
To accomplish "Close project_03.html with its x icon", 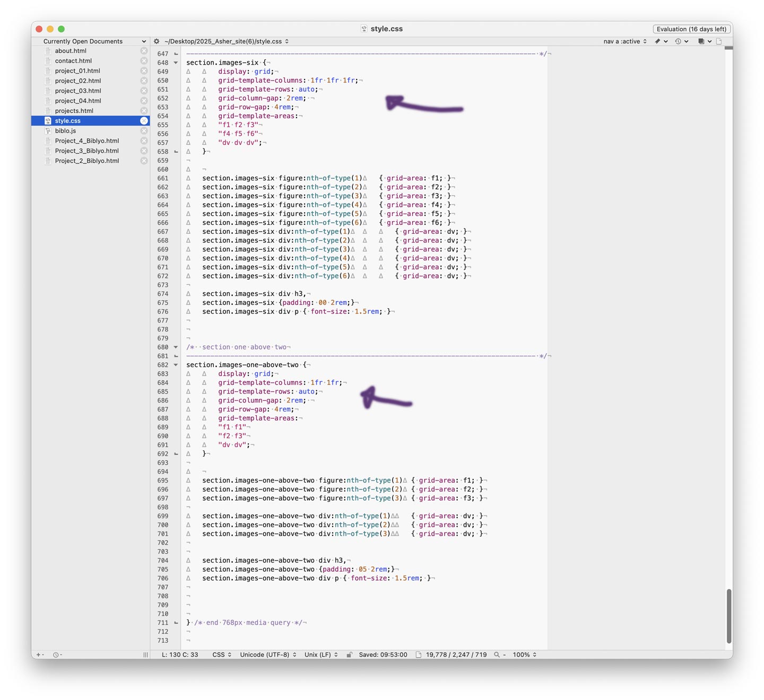I will pyautogui.click(x=144, y=91).
